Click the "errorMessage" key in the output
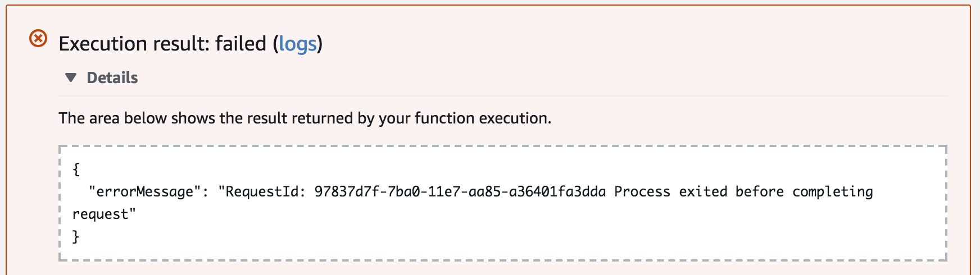 (144, 192)
